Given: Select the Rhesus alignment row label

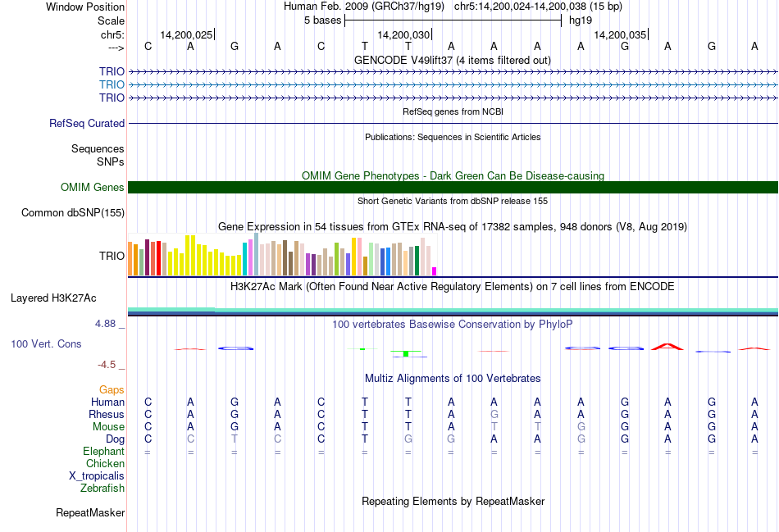Looking at the screenshot, I should (107, 414).
